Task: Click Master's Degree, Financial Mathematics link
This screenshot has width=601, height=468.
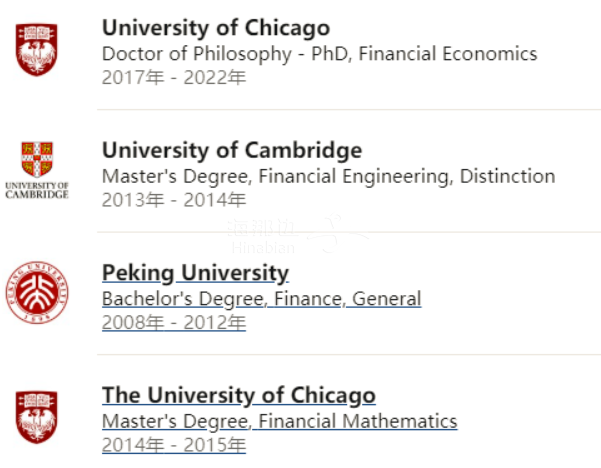Action: pyautogui.click(x=280, y=421)
